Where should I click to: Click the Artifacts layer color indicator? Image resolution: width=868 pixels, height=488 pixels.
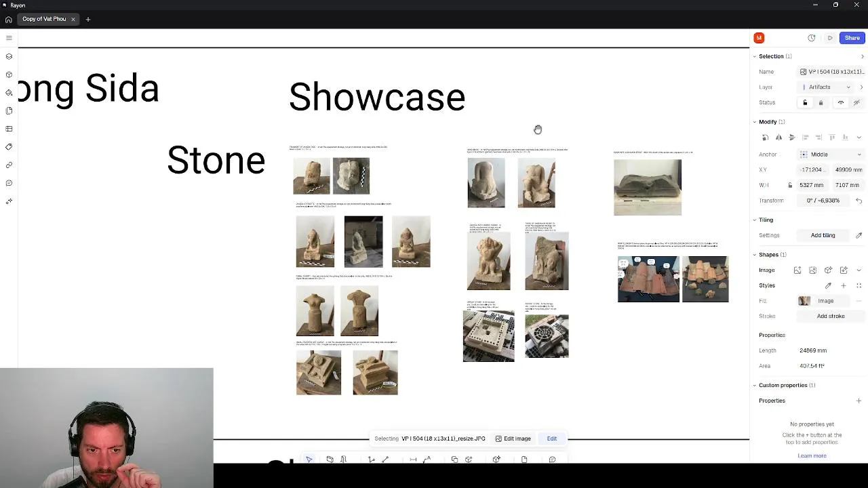(x=804, y=87)
